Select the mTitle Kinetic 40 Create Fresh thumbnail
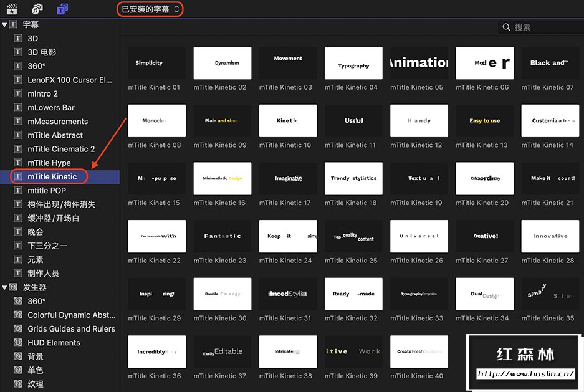Viewport: 584px width, 392px height. tap(419, 351)
